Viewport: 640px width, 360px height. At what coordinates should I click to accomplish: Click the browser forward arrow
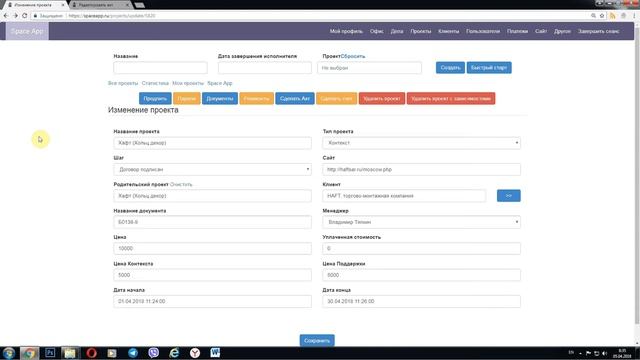click(15, 16)
